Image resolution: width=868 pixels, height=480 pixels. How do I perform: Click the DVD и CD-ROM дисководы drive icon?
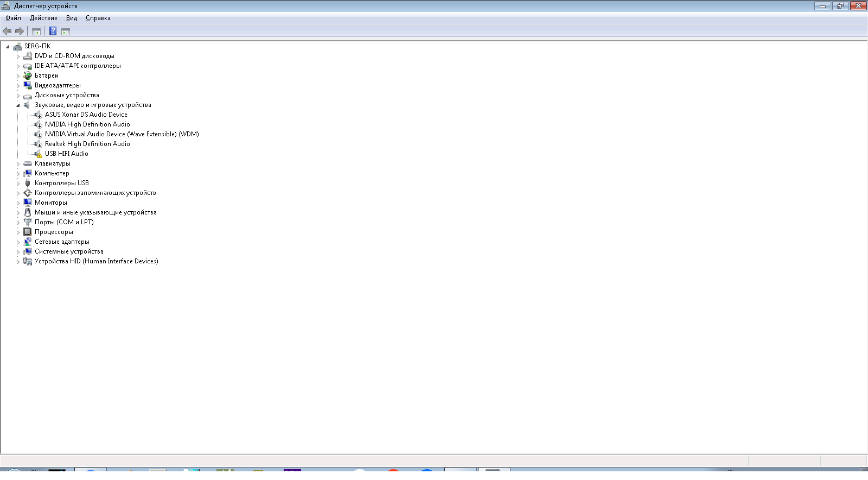point(28,56)
